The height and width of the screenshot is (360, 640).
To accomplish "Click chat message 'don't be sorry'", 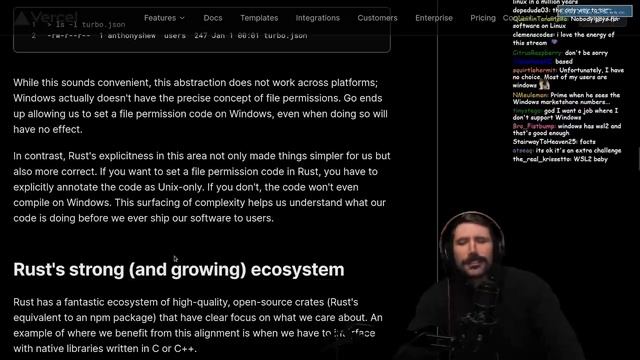I will click(560, 53).
